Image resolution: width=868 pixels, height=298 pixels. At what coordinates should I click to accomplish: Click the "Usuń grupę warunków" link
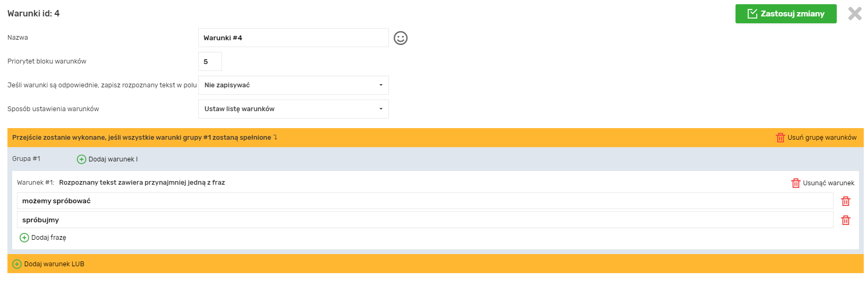(x=822, y=138)
